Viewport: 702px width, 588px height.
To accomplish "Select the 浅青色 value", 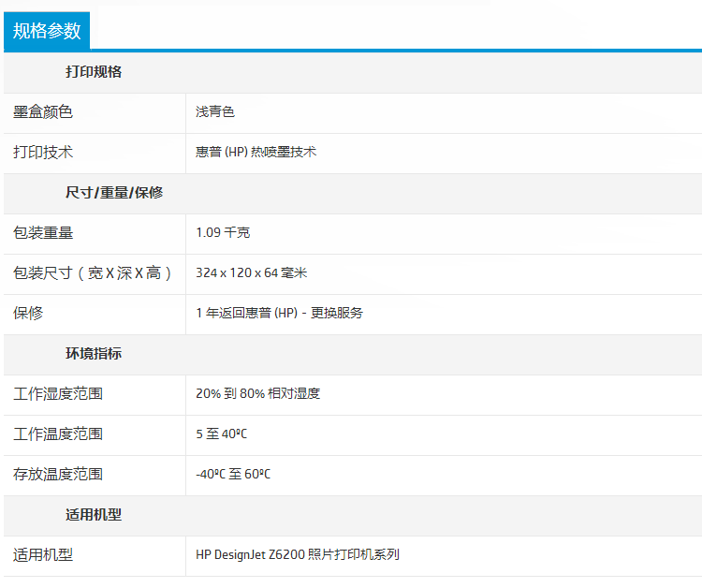I will [x=215, y=111].
